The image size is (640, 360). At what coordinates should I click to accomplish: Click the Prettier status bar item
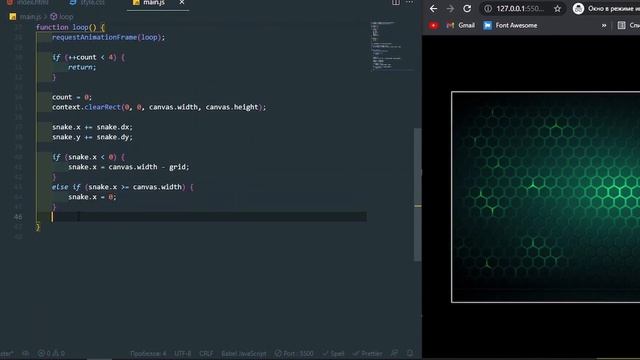(367, 353)
